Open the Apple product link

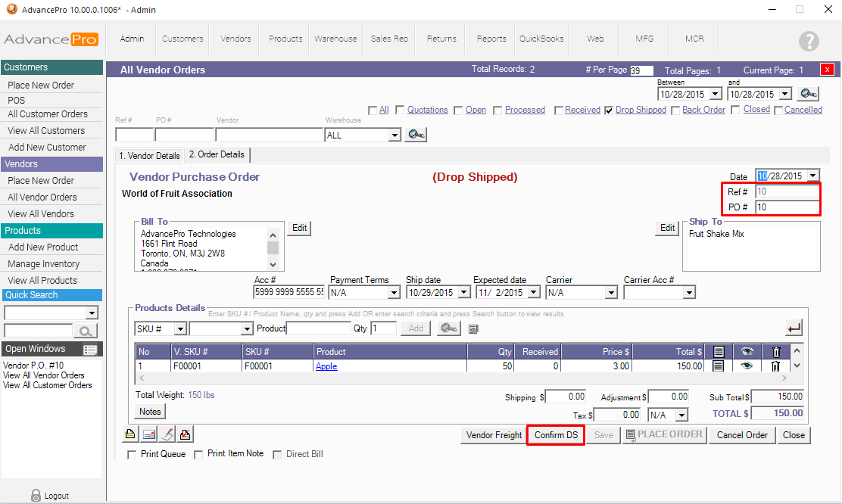coord(326,366)
